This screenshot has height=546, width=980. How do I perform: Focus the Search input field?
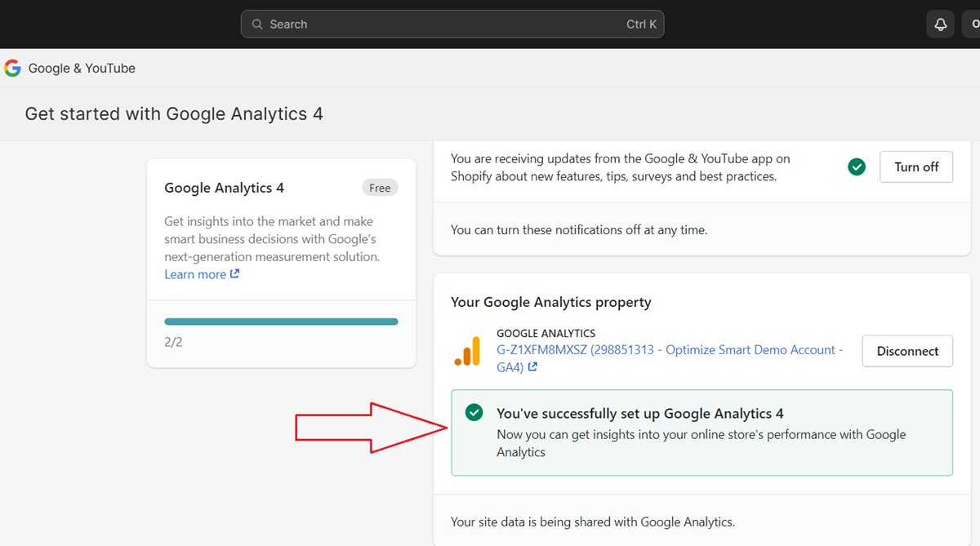coord(452,24)
